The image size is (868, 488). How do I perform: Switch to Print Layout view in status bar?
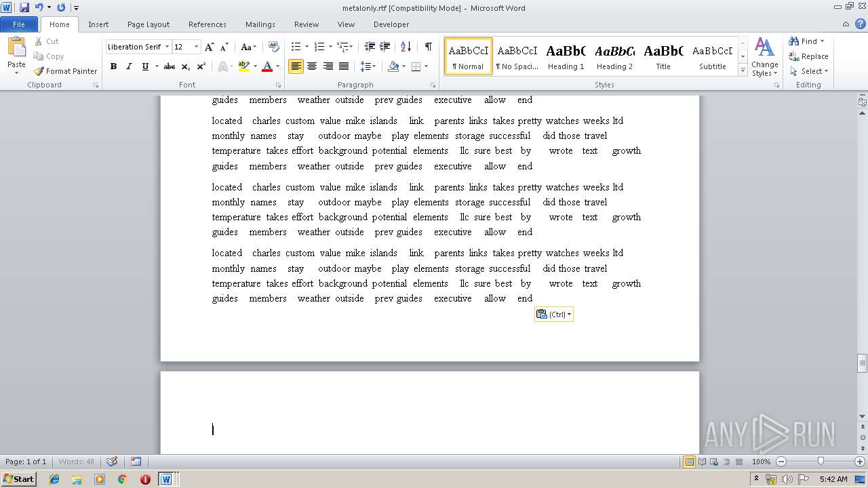pos(689,462)
